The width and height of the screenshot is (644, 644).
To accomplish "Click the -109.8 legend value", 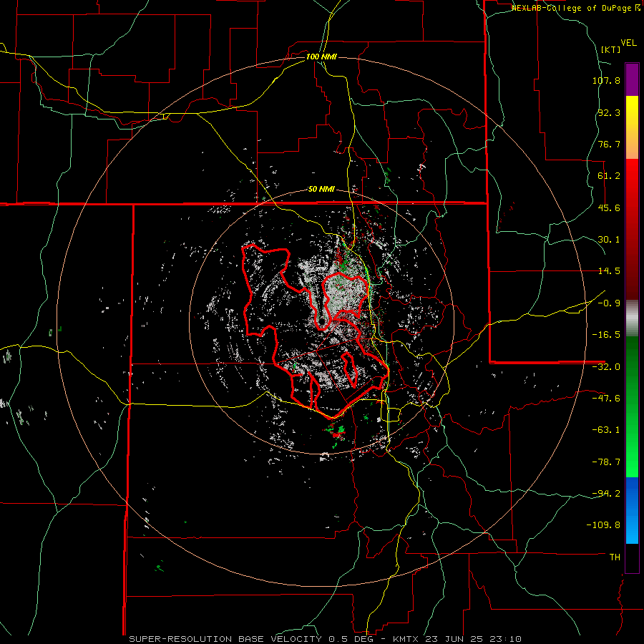I will 603,525.
